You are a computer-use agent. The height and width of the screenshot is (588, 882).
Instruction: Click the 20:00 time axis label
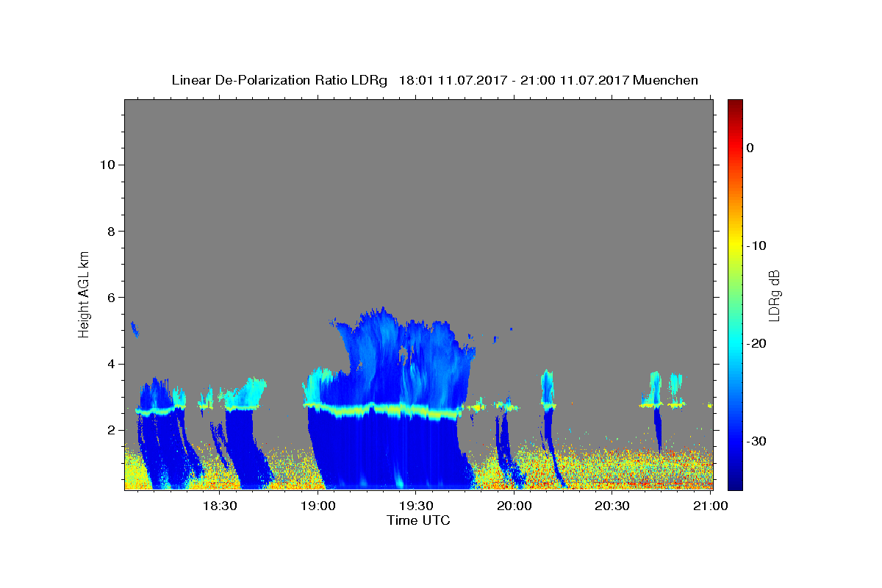(x=514, y=506)
